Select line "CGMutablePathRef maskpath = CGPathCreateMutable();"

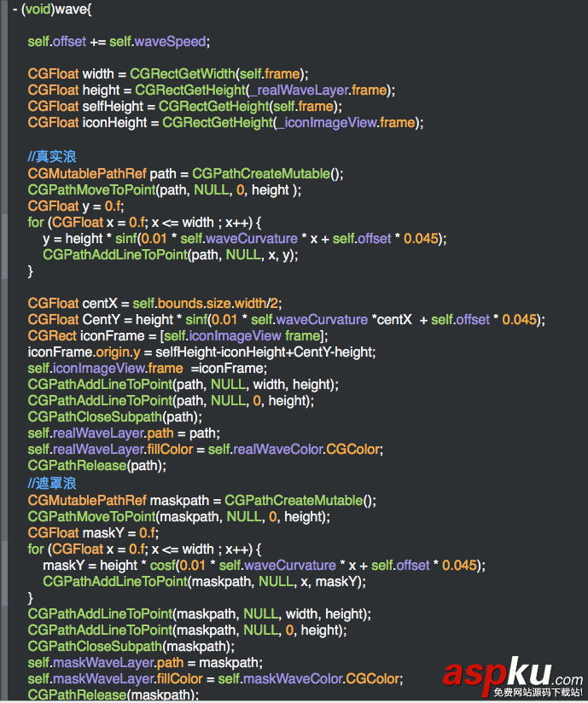coord(202,500)
